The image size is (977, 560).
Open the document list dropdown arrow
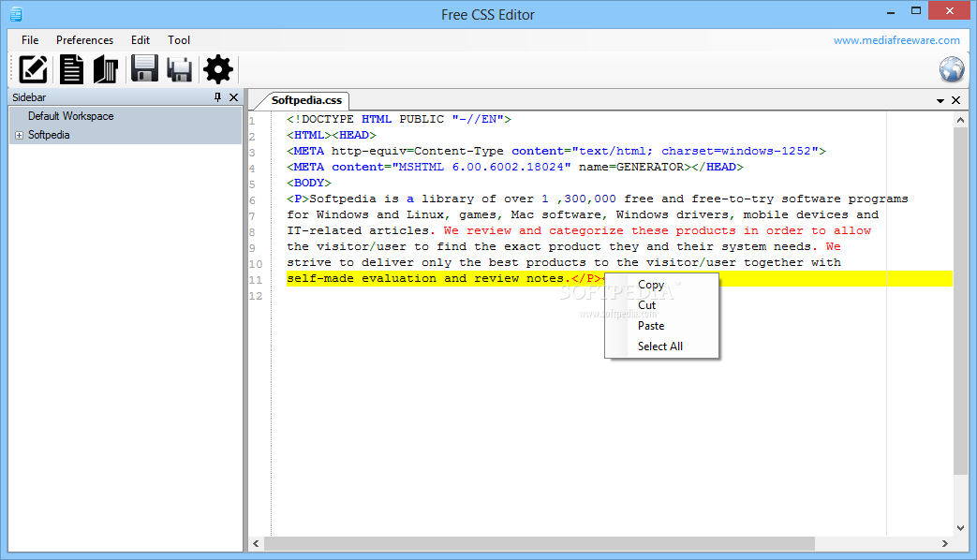[x=940, y=100]
